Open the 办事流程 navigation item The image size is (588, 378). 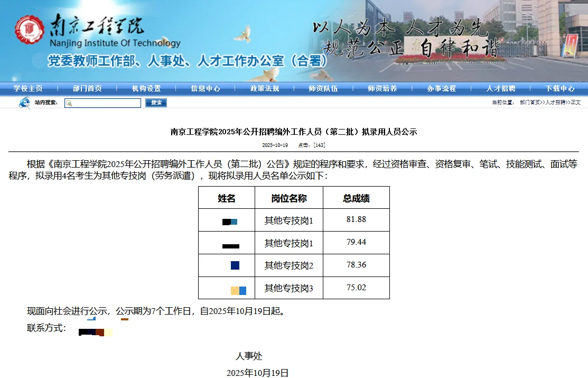point(441,88)
